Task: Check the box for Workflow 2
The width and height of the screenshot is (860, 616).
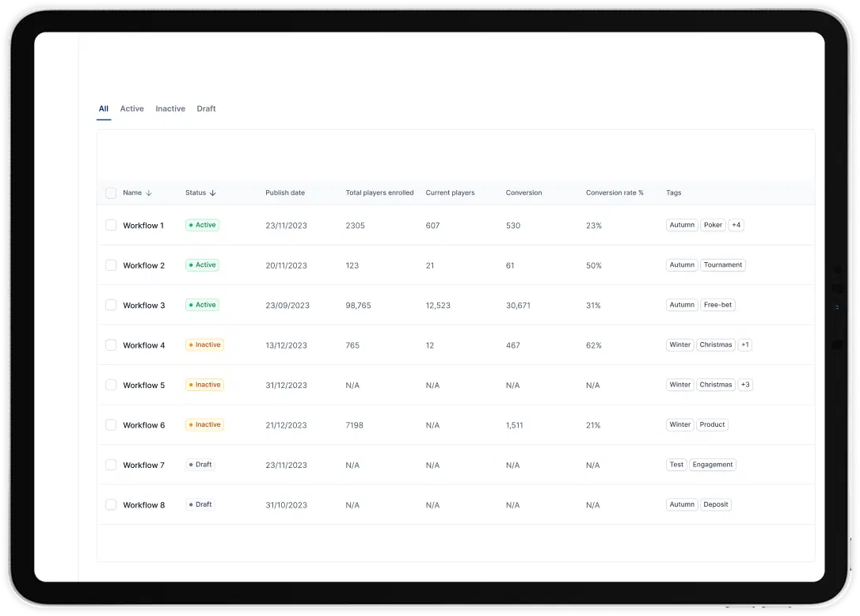Action: [x=111, y=265]
